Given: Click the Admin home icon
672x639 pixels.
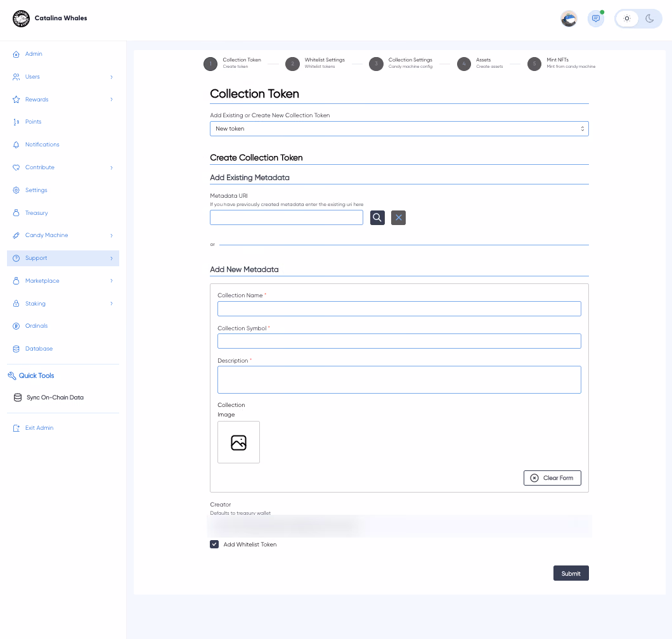Looking at the screenshot, I should (16, 54).
